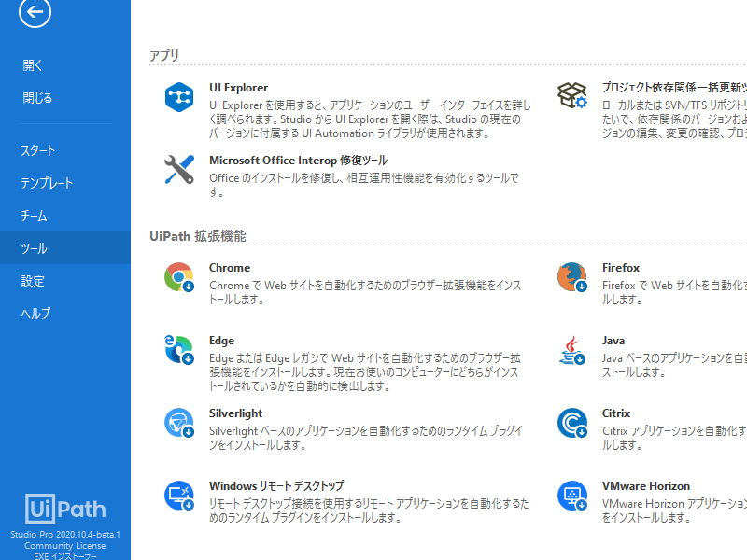This screenshot has height=560, width=747.
Task: Open the 設定 tab
Action: coord(33,281)
